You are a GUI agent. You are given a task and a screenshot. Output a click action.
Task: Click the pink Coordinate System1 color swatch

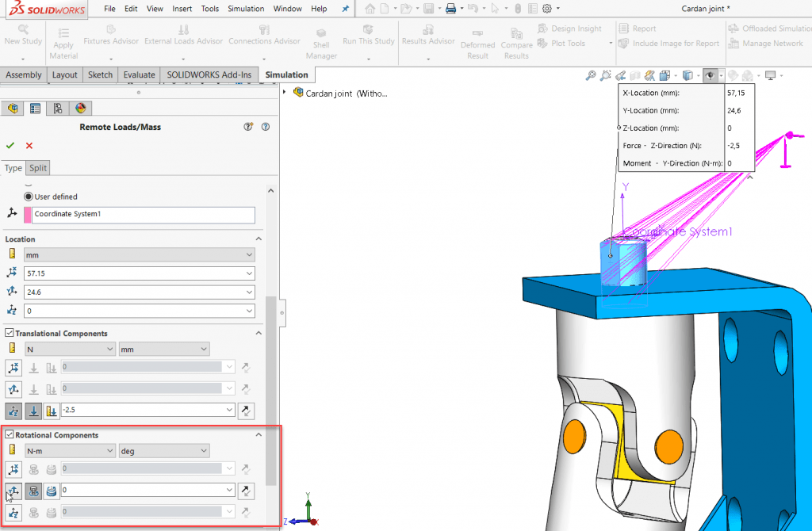point(28,215)
